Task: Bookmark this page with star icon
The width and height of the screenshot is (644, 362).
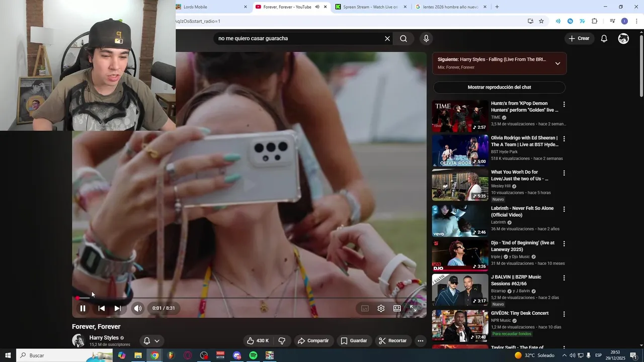Action: 541,21
